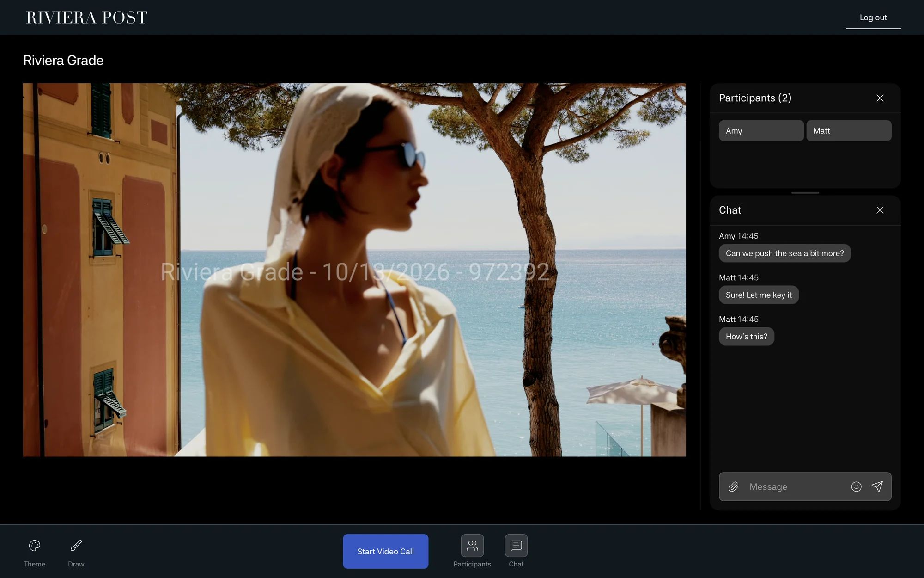Select participant Matt chip

(x=849, y=131)
